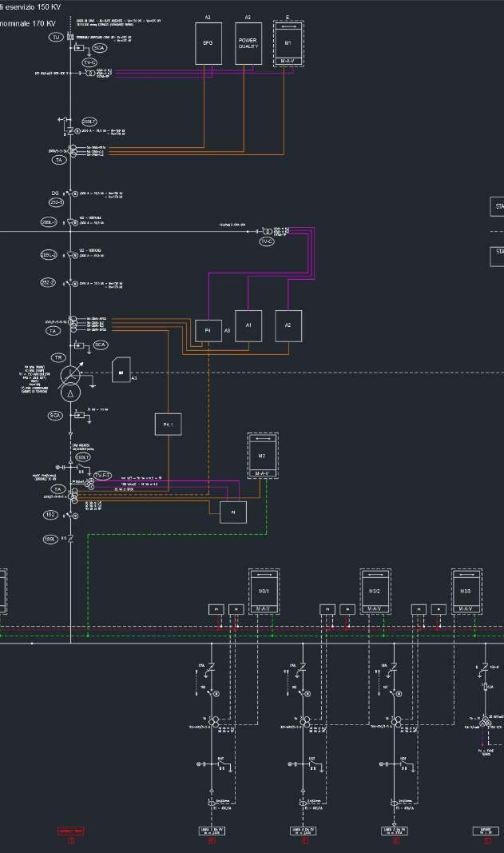This screenshot has height=853, width=504.
Task: Click the TV-F-T voltage transformer tag
Action: tap(102, 476)
